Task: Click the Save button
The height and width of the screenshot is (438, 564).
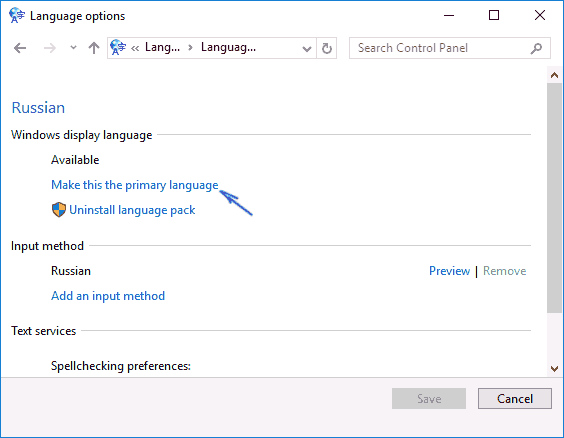Action: tap(429, 398)
